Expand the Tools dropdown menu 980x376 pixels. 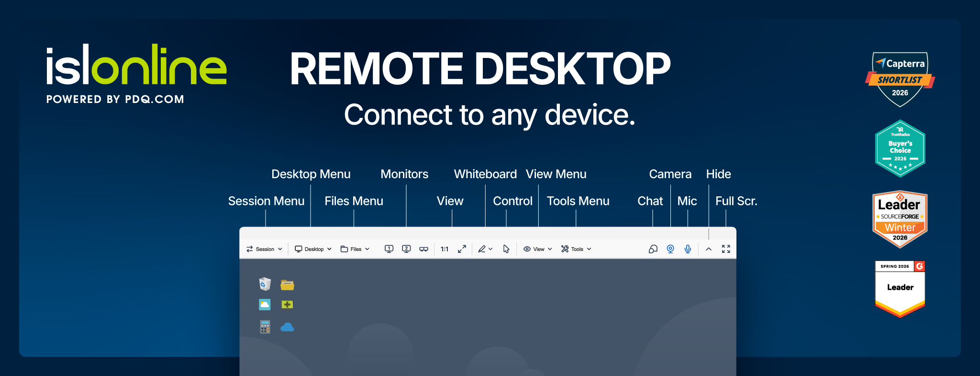(576, 249)
